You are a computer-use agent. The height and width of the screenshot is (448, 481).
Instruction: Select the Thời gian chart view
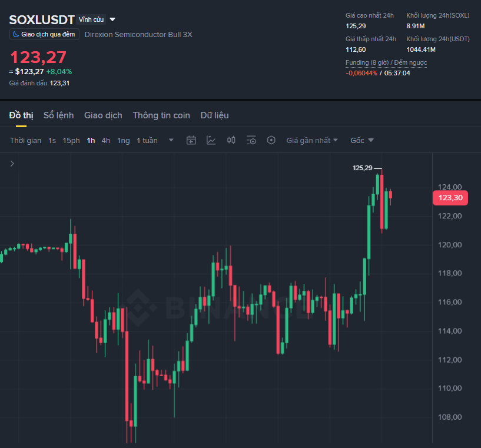tap(25, 141)
